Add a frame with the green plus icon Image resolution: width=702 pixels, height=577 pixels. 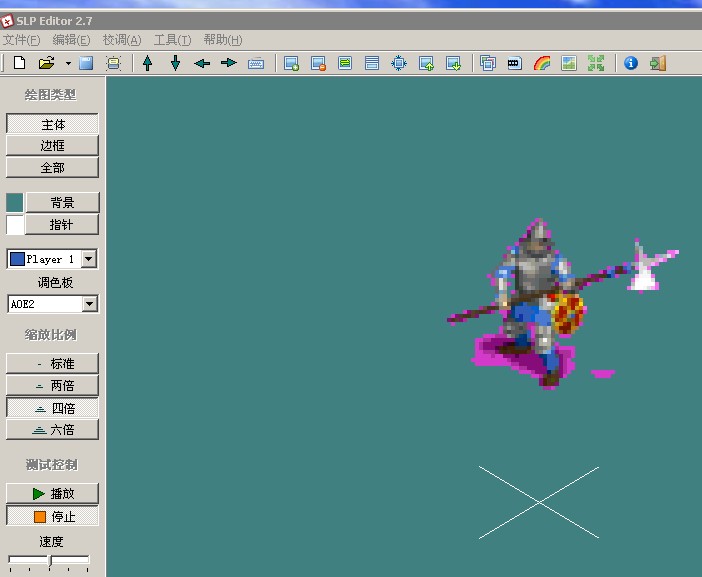(291, 63)
